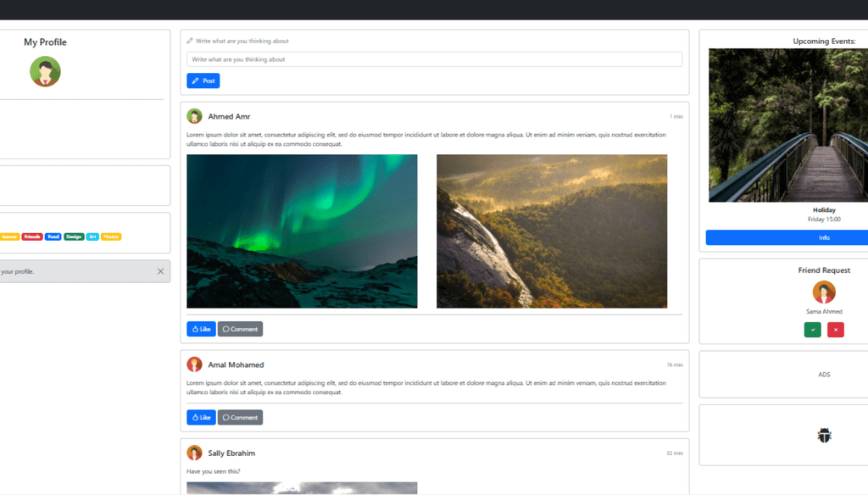The height and width of the screenshot is (495, 868).
Task: Click the Lorem ipsum text in Amal Mohamed's post
Action: pyautogui.click(x=426, y=387)
